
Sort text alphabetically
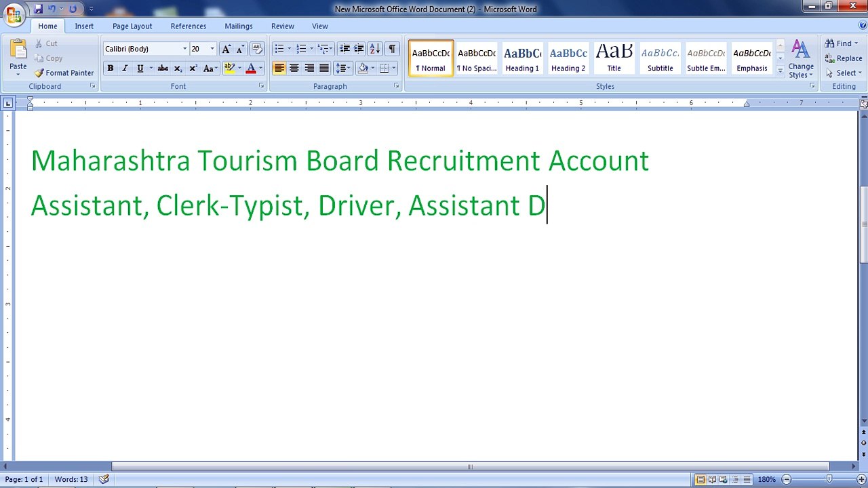[x=374, y=49]
